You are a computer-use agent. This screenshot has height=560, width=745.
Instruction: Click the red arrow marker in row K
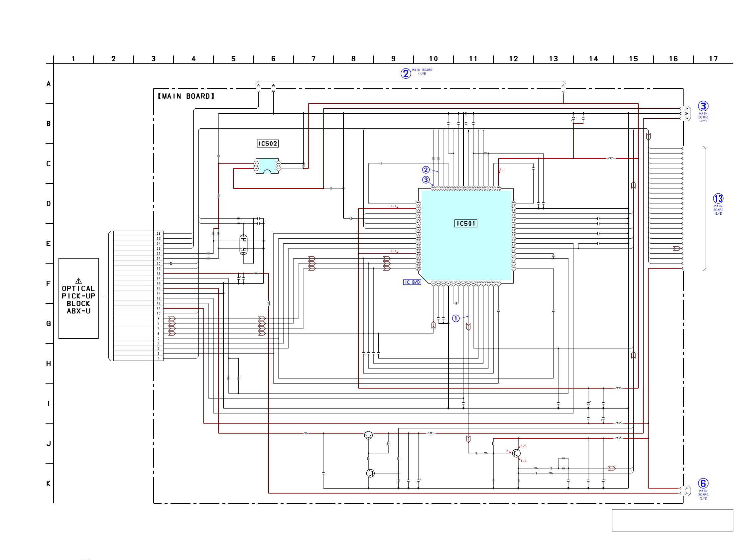(612, 468)
